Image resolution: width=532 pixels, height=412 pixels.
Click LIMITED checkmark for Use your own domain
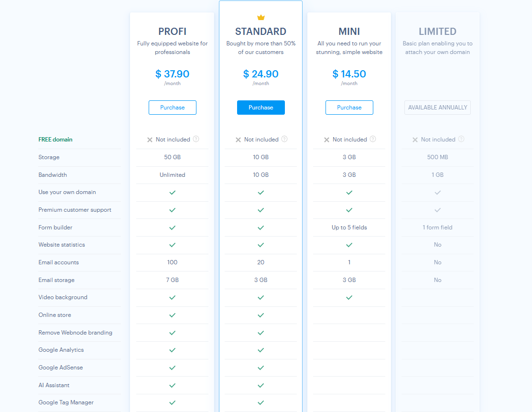pyautogui.click(x=438, y=193)
